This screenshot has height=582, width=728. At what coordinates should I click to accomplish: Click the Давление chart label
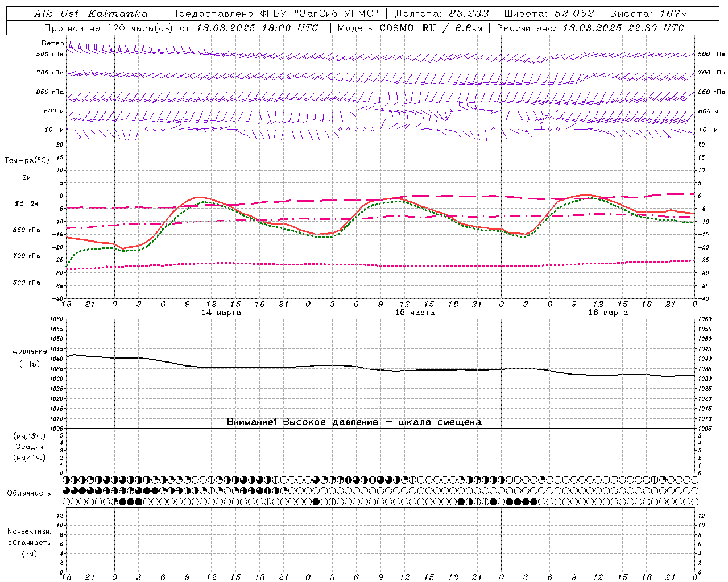[x=30, y=351]
